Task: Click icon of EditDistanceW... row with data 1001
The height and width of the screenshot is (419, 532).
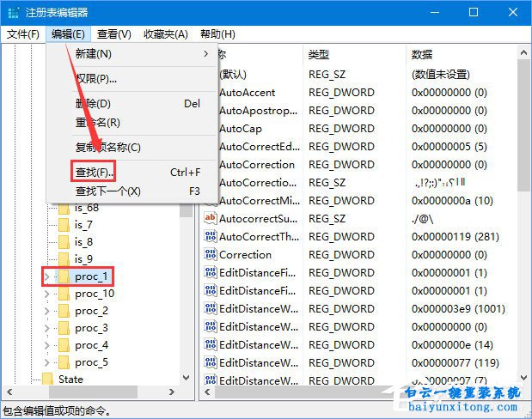Action: (211, 308)
